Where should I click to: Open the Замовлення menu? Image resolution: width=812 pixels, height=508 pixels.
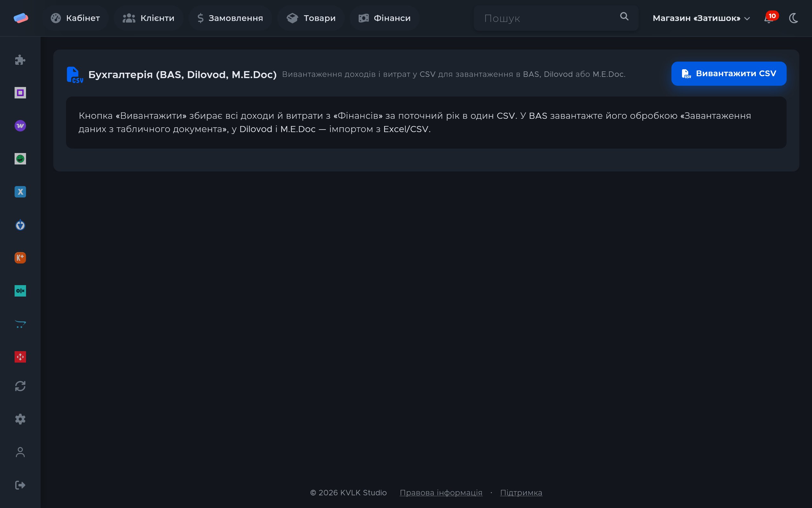[x=230, y=18]
